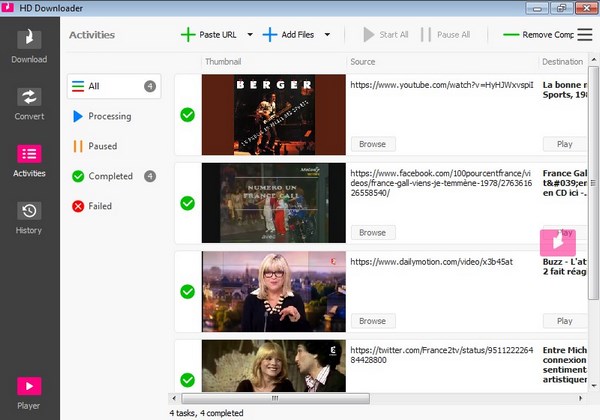Click Remove Completed label
Screen dimensions: 600x420
point(548,35)
